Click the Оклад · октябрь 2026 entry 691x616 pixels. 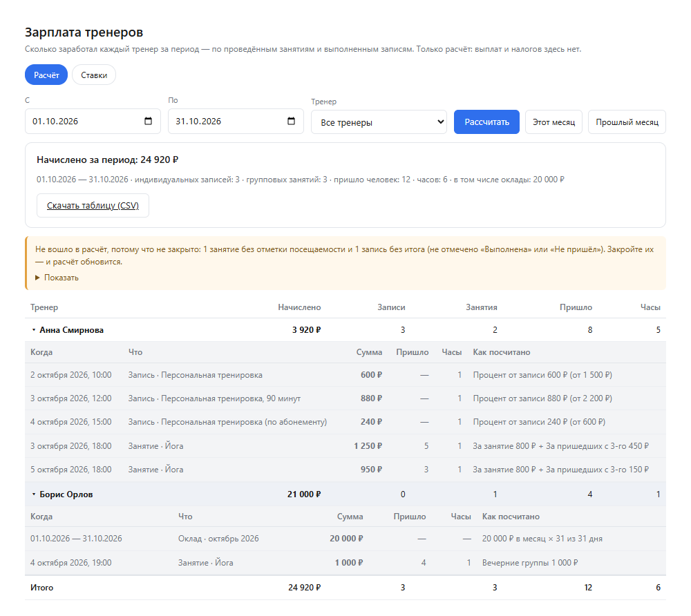click(x=218, y=539)
